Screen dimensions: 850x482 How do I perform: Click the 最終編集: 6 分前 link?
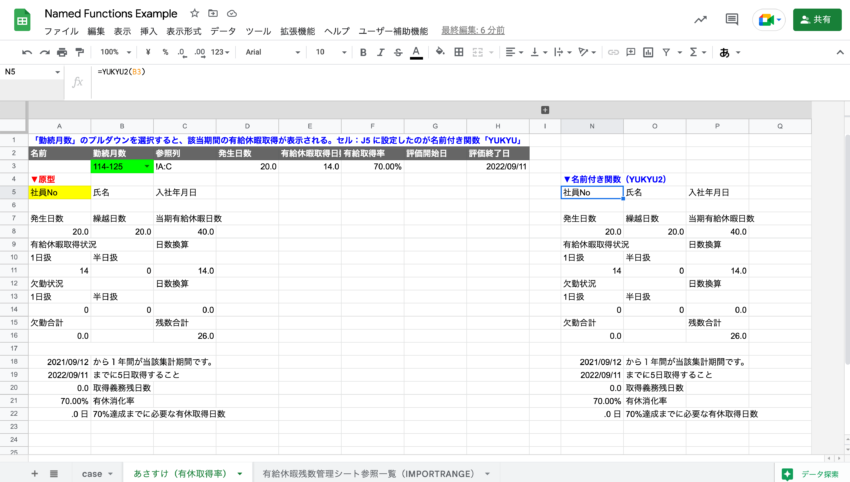coord(472,32)
